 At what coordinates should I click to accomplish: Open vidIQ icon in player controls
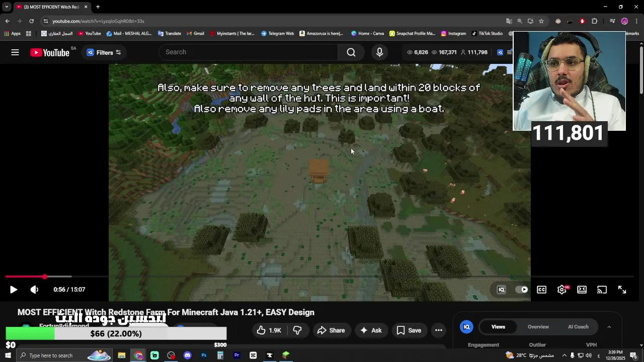(x=501, y=290)
